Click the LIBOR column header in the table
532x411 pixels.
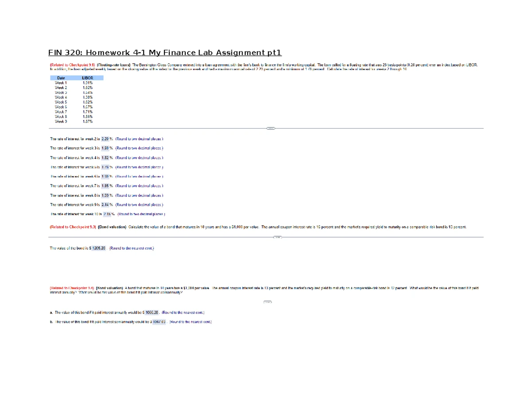coord(87,78)
